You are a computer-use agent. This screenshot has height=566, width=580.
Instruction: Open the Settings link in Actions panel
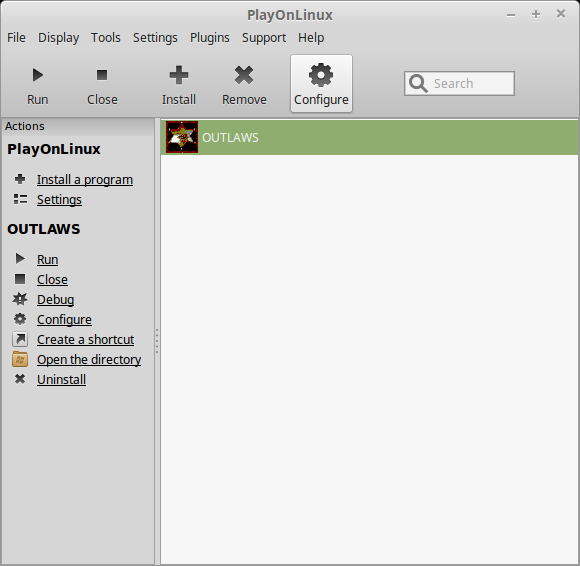[59, 200]
